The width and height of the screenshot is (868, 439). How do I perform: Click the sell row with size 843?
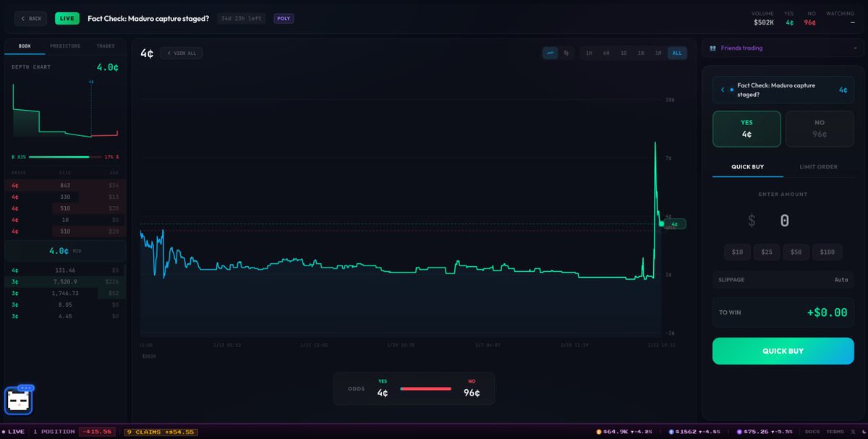[x=65, y=185]
